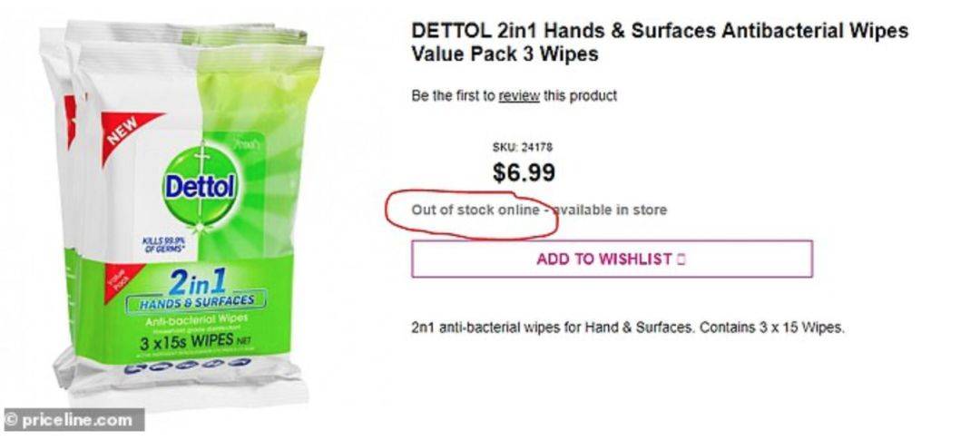
Task: Click the row of blue icons at the pack bottom
Action: [x=187, y=365]
